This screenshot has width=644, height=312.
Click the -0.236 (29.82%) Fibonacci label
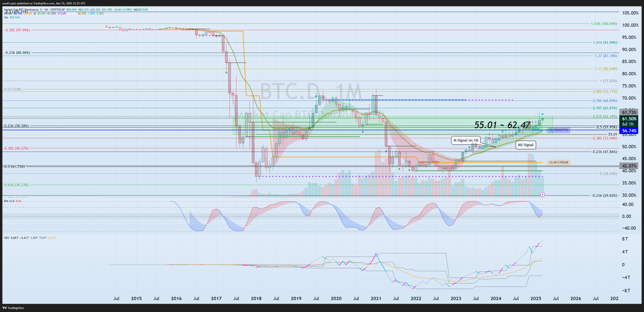(x=604, y=195)
